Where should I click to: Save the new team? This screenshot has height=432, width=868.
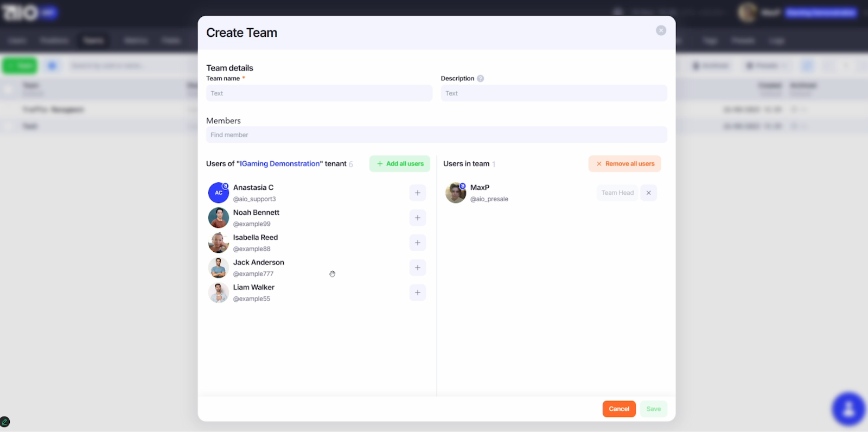tap(653, 409)
